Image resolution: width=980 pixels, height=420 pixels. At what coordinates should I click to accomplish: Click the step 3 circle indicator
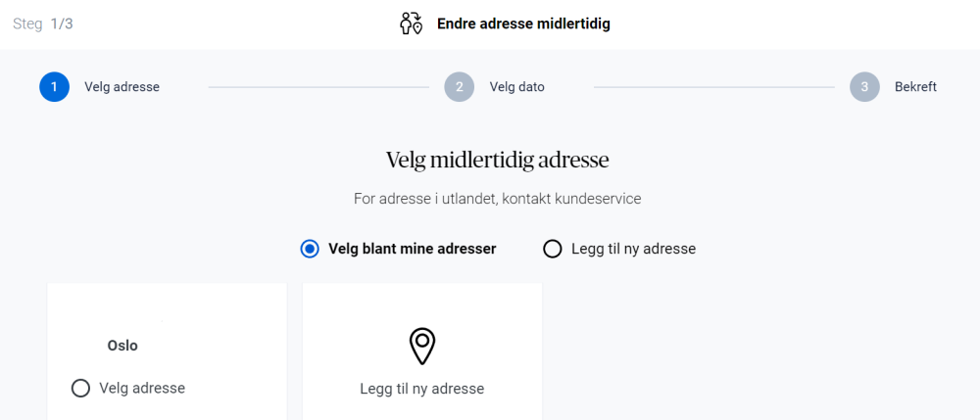coord(864,87)
